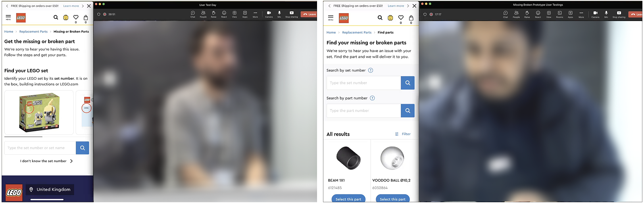Select the BEAM 1X1 part
644x203 pixels.
(x=348, y=199)
